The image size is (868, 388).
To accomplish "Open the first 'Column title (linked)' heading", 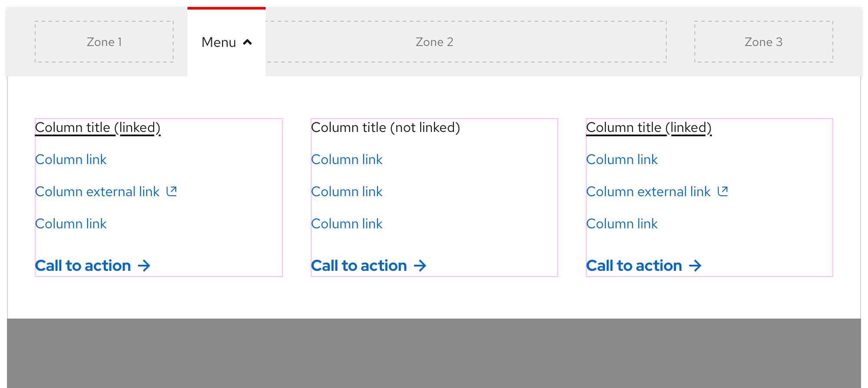I will tap(97, 127).
